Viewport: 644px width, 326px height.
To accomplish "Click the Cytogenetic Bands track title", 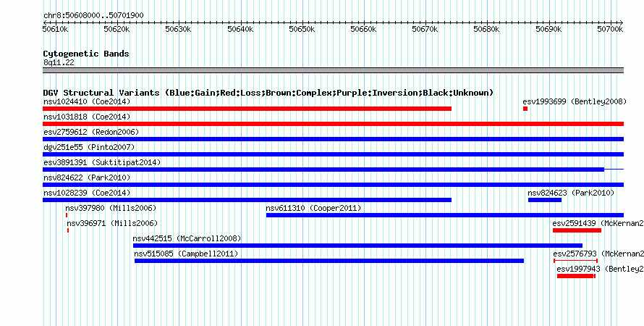I will point(86,54).
